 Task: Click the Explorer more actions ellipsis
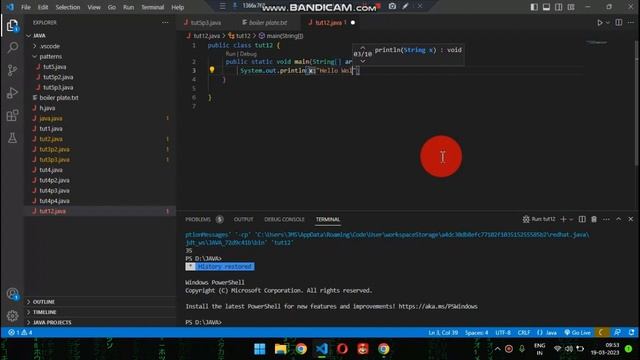pyautogui.click(x=165, y=22)
